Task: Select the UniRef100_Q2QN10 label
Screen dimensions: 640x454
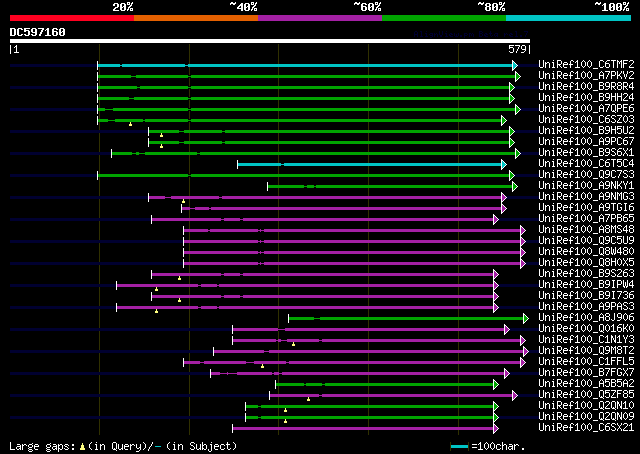Action: pyautogui.click(x=586, y=406)
